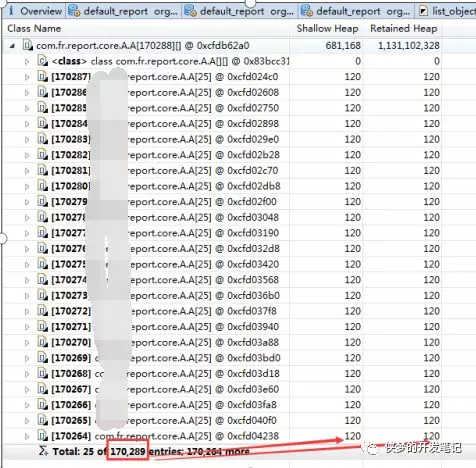Select the row with address 0xcfd02898
The image size is (476, 468).
222,124
